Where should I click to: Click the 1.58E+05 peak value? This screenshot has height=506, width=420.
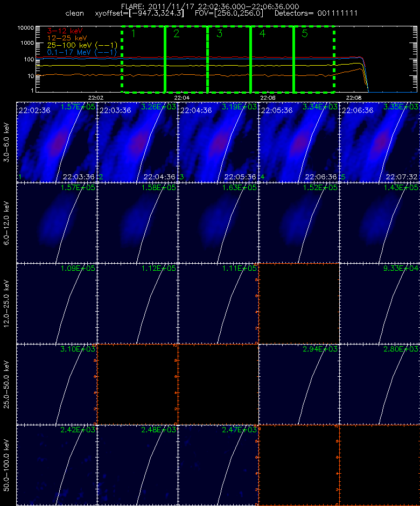(x=158, y=187)
